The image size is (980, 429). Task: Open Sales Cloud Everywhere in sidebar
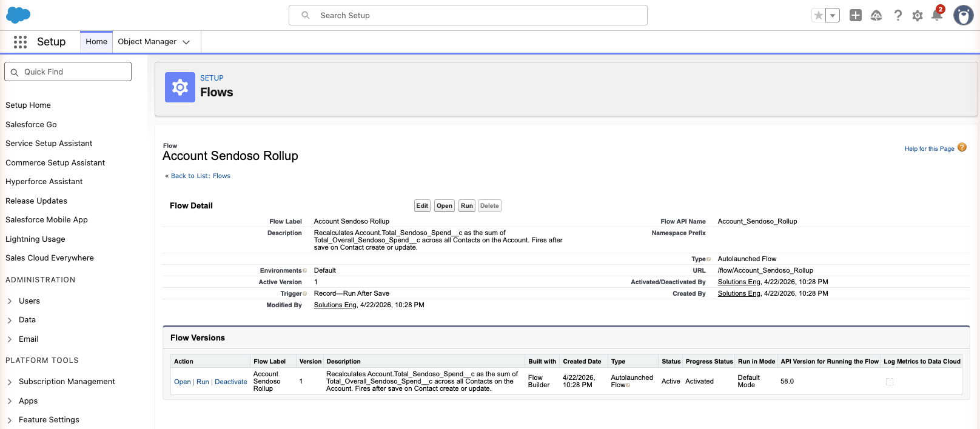[50, 258]
